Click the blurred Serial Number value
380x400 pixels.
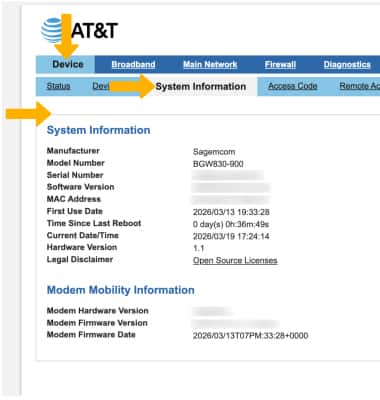click(228, 176)
